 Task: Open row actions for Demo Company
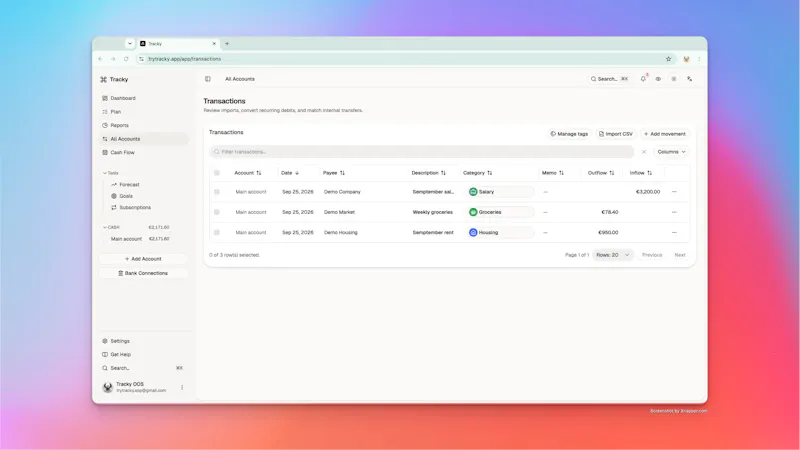[674, 192]
